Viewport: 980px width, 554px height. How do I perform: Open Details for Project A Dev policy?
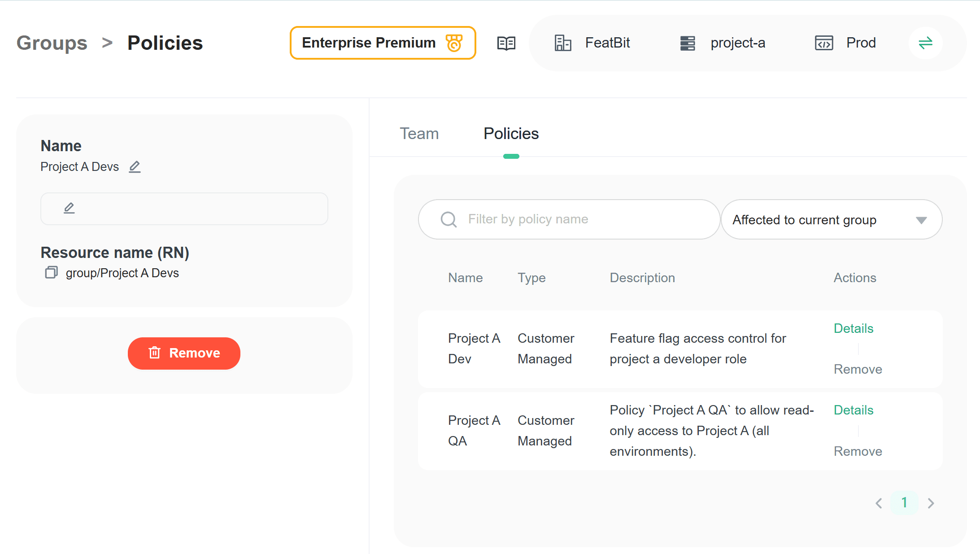(853, 328)
